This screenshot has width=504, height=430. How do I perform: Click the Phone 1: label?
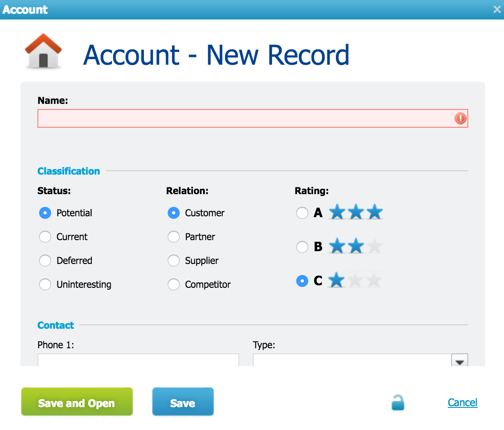click(x=56, y=345)
